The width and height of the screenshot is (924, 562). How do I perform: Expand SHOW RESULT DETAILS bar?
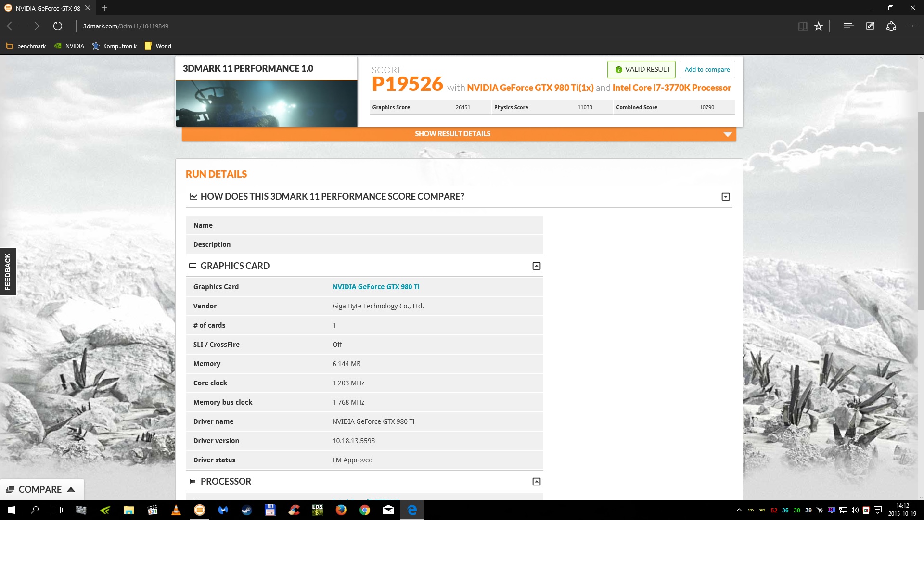(x=459, y=134)
